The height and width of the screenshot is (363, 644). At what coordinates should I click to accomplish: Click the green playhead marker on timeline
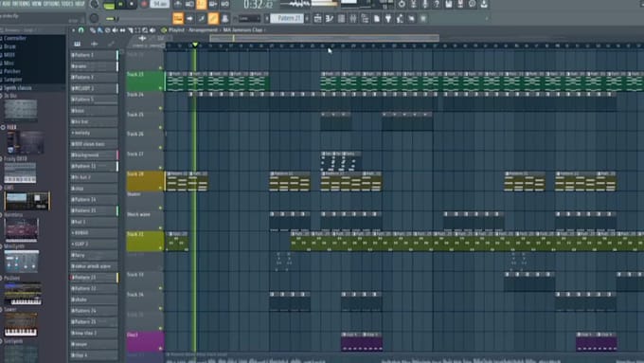pos(195,45)
